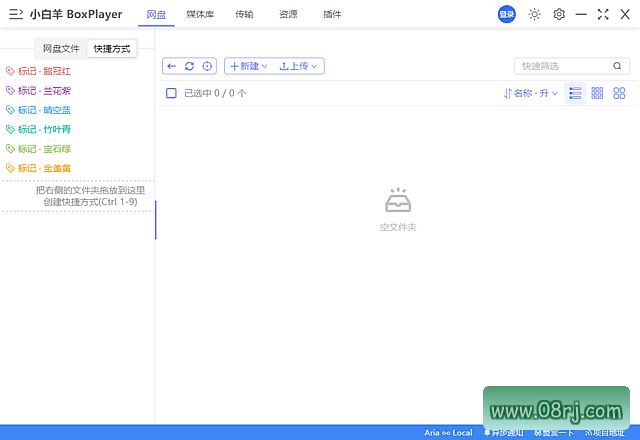Click the sidebar splitter handle
640x440 pixels.
[156, 220]
